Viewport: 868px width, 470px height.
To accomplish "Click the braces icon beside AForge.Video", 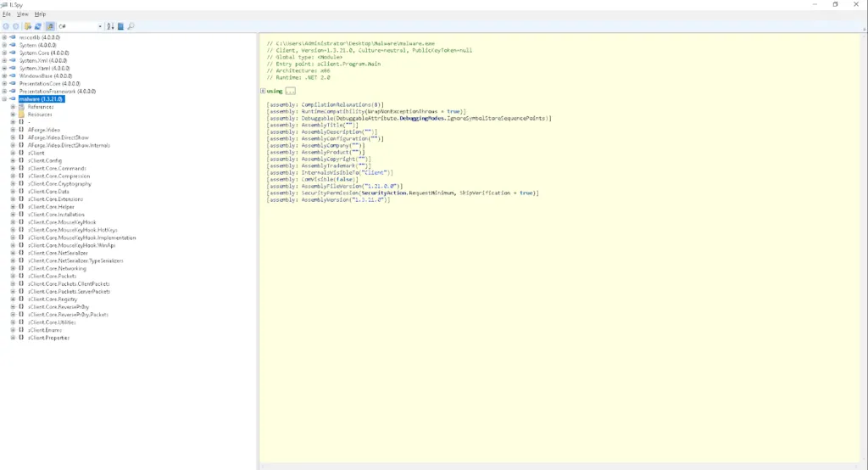I will [x=21, y=130].
